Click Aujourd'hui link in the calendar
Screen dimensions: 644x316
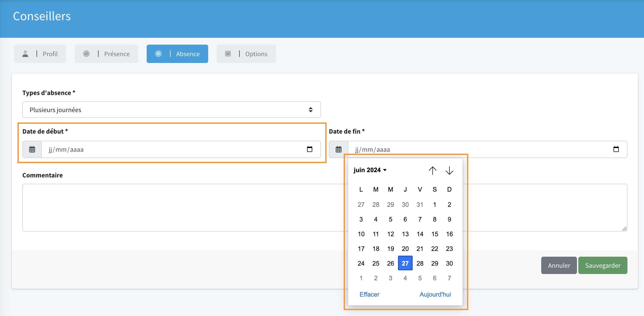click(435, 294)
